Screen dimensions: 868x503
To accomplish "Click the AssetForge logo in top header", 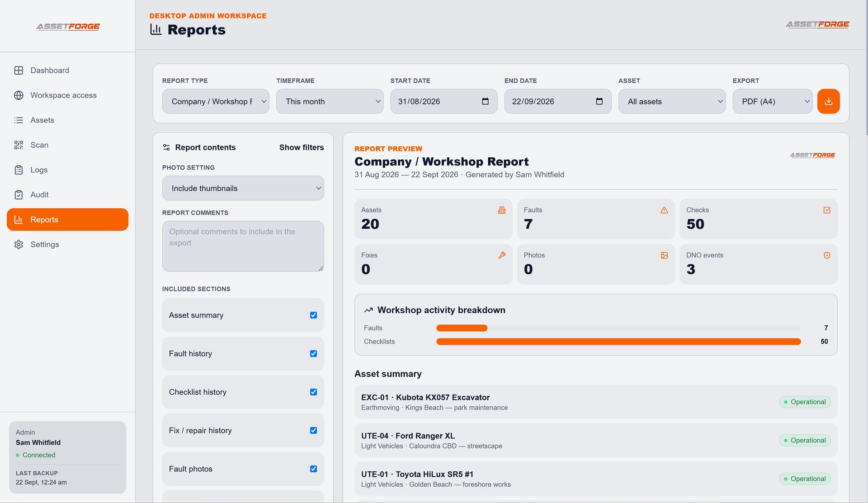I will click(817, 24).
